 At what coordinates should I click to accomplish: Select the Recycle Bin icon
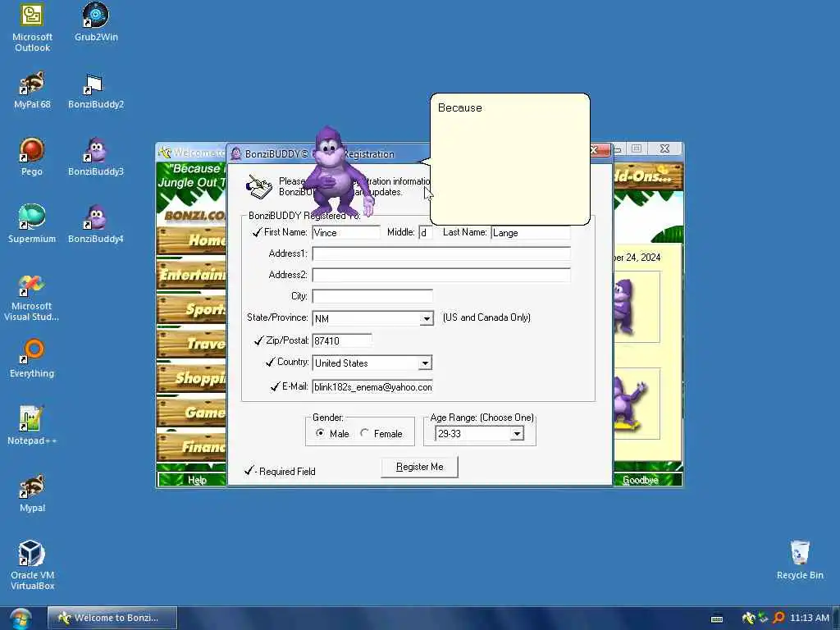(799, 560)
